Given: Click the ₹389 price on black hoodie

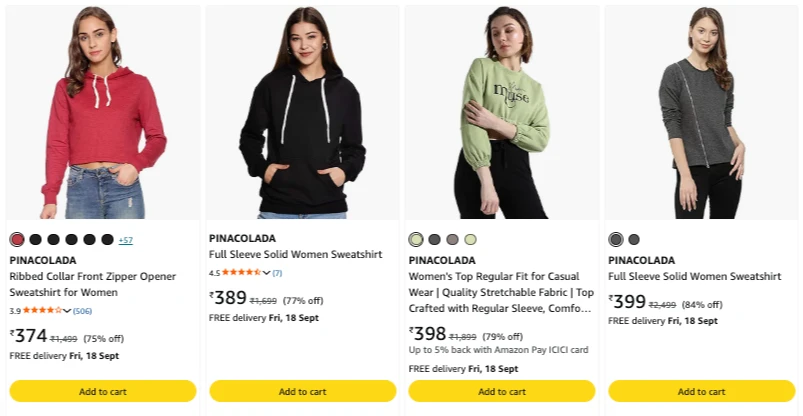Looking at the screenshot, I should [x=228, y=298].
